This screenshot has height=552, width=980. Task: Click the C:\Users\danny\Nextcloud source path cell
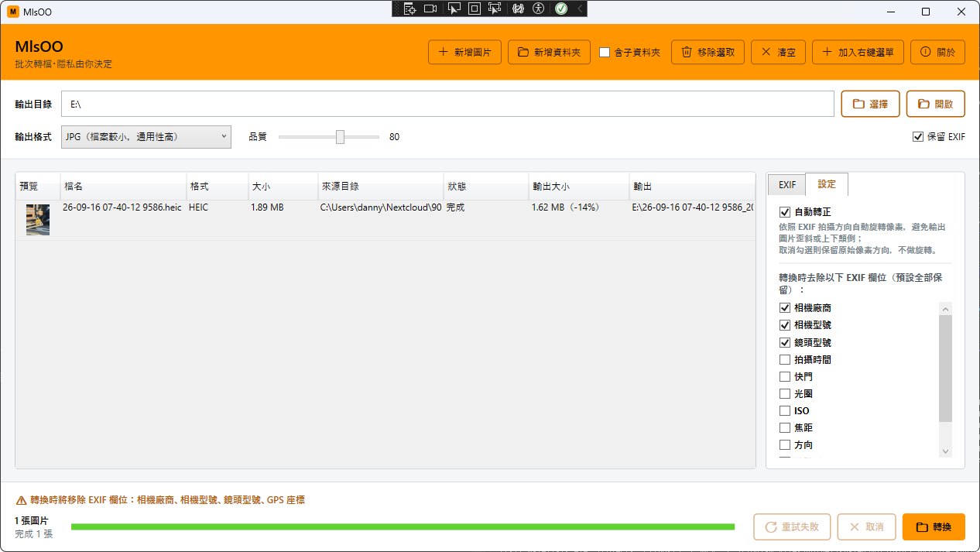pos(381,208)
